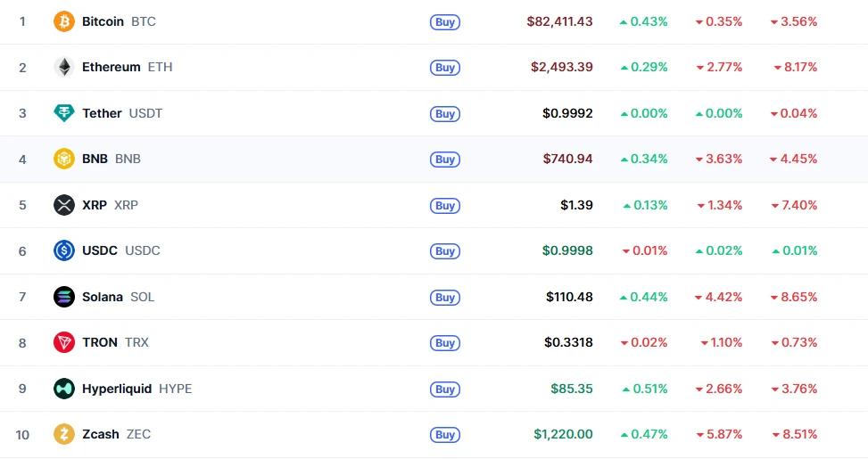Click BNB price $740.94
The width and height of the screenshot is (868, 459).
[567, 159]
